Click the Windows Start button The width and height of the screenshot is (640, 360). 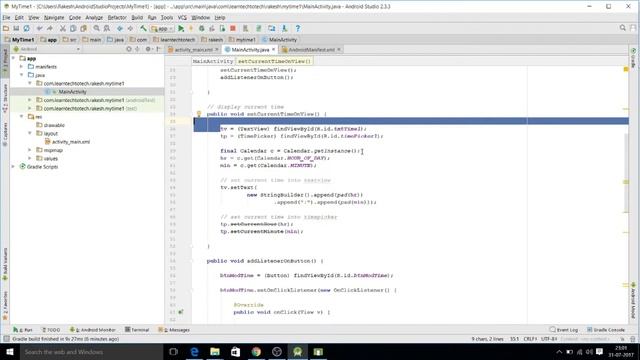coord(10,351)
